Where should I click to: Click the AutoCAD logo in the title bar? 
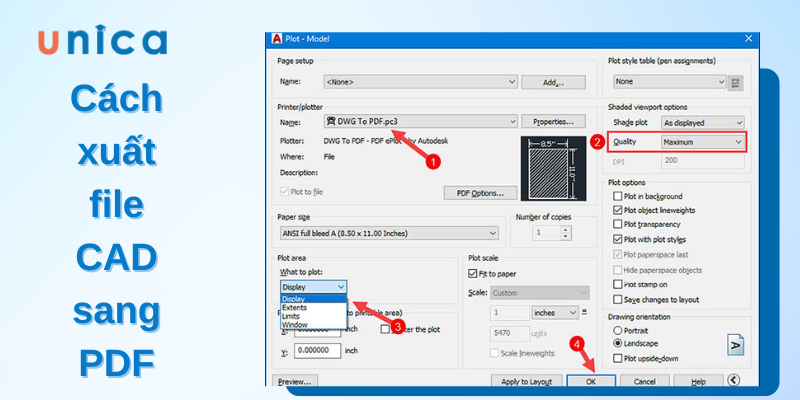pyautogui.click(x=277, y=39)
